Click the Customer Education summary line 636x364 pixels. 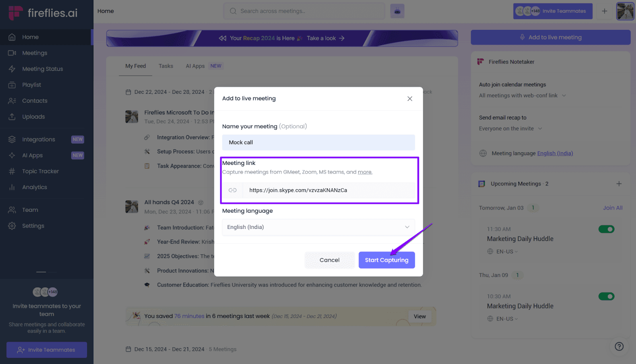click(289, 285)
